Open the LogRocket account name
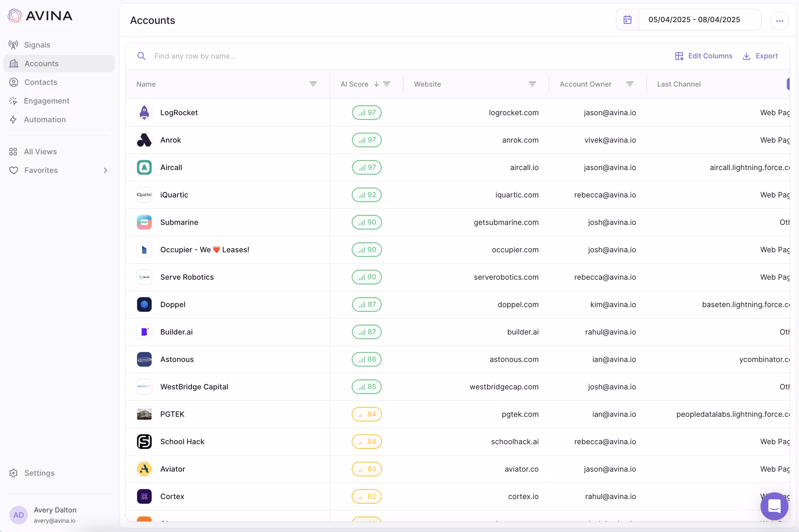 pos(179,113)
